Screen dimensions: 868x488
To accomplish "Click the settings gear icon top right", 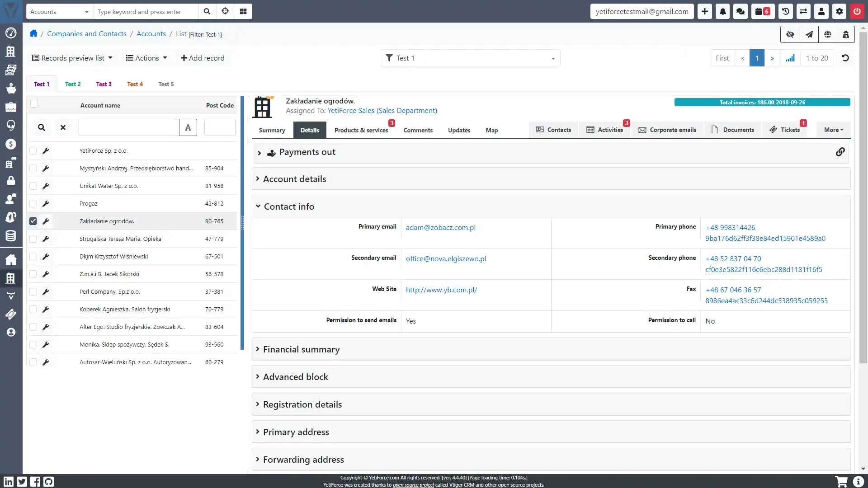I will tap(840, 11).
